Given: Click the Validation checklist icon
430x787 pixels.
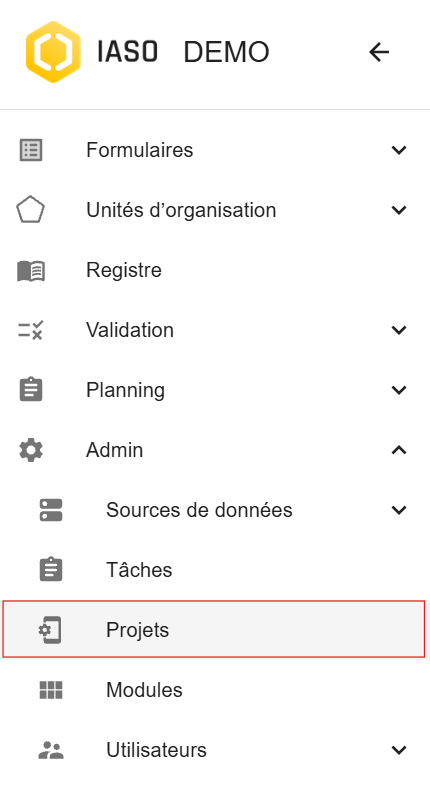Looking at the screenshot, I should [31, 330].
